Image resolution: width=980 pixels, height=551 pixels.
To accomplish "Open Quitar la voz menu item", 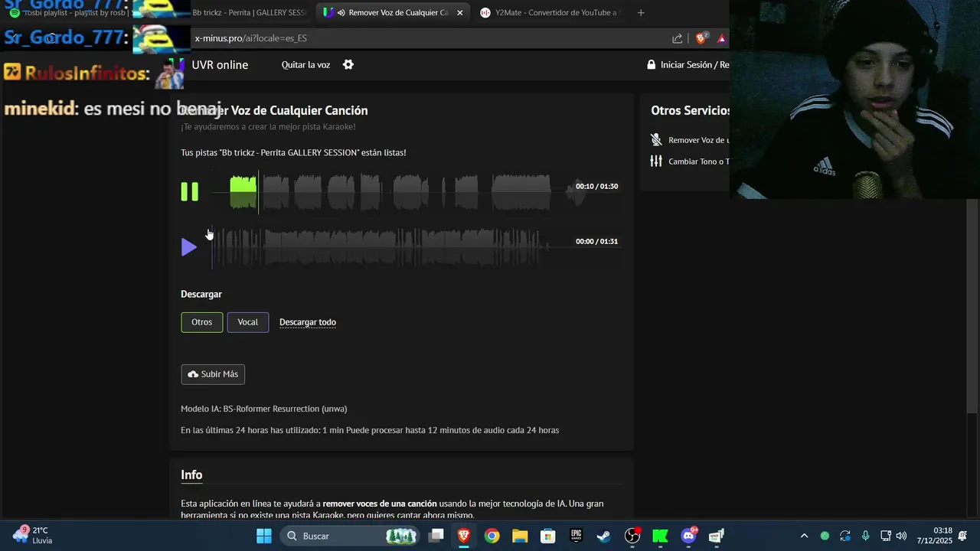I will 305,65.
